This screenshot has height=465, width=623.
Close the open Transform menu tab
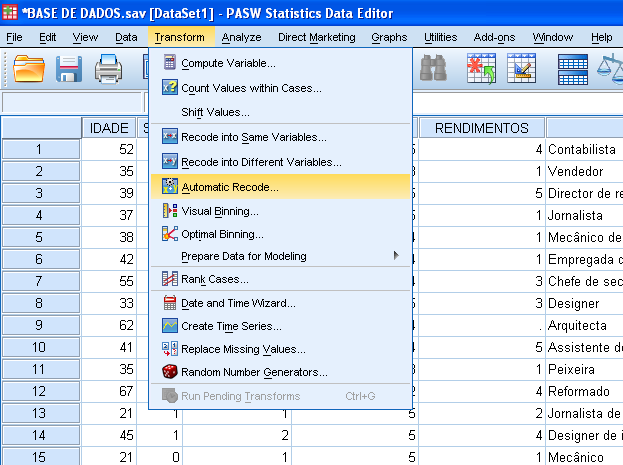click(180, 37)
